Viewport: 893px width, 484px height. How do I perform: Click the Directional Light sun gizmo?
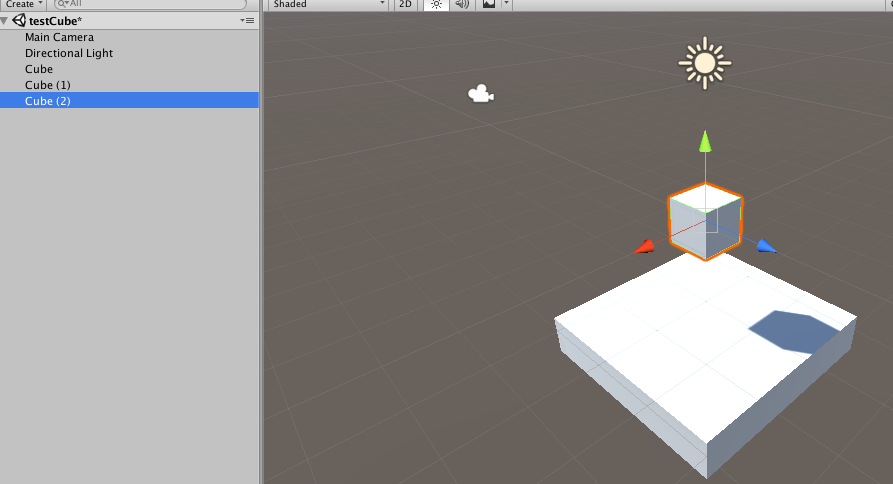click(x=705, y=63)
